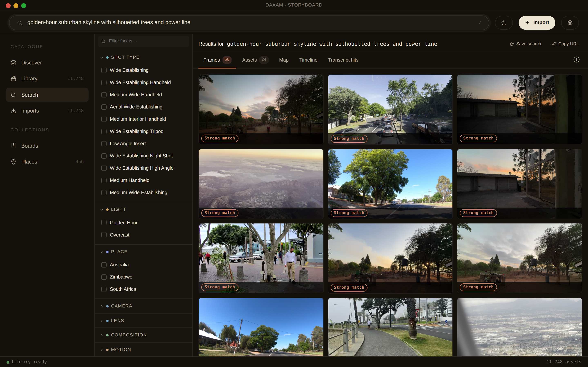Open the aerial mountain landscape thumbnail
Image resolution: width=588 pixels, height=367 pixels.
tap(261, 184)
